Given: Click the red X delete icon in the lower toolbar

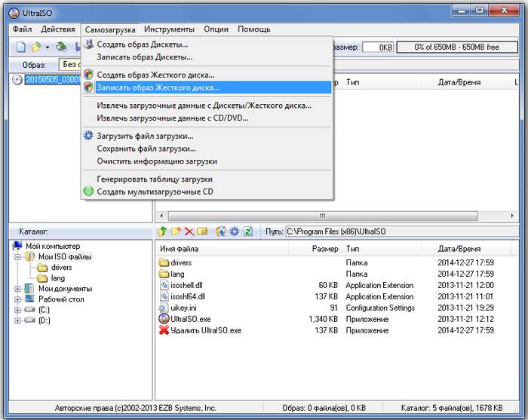Looking at the screenshot, I should (x=189, y=231).
